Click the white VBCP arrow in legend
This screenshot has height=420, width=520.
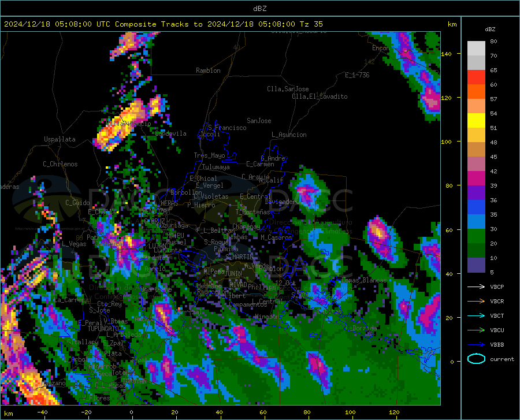pos(476,287)
